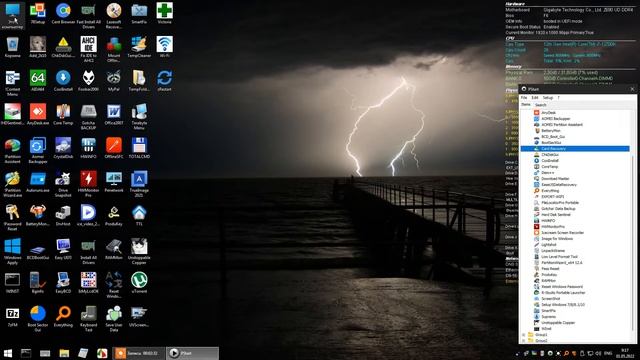Open the Victoria desktop icon
Image resolution: width=640 pixels, height=360 pixels.
pyautogui.click(x=164, y=13)
